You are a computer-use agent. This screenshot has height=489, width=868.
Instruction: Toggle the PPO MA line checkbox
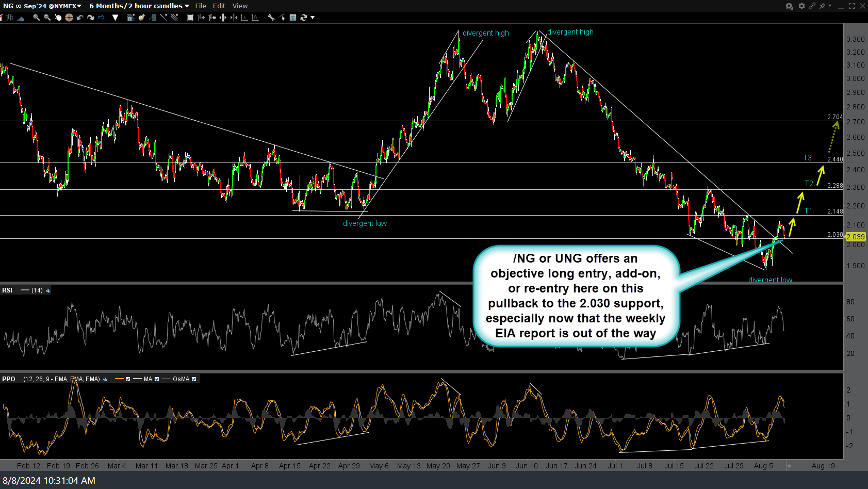(157, 379)
